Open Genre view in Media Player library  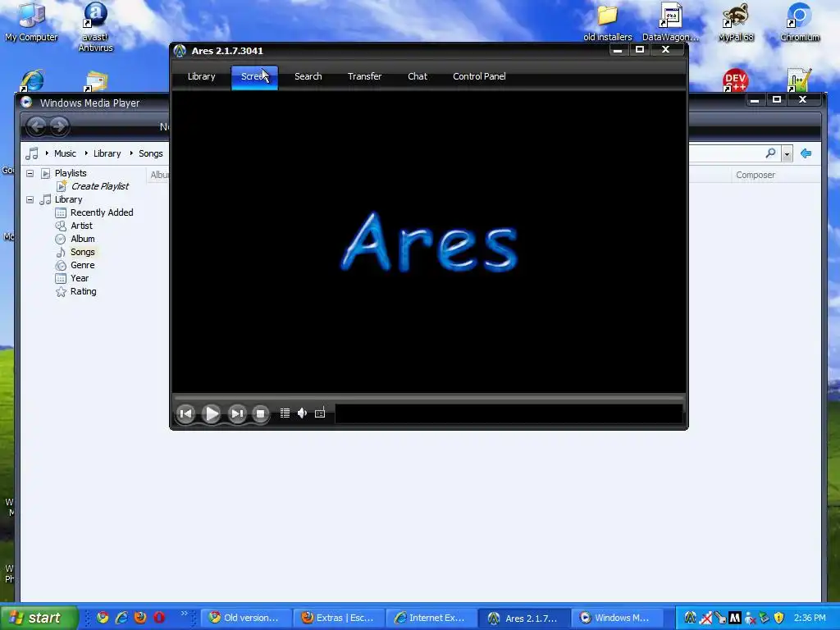point(83,265)
